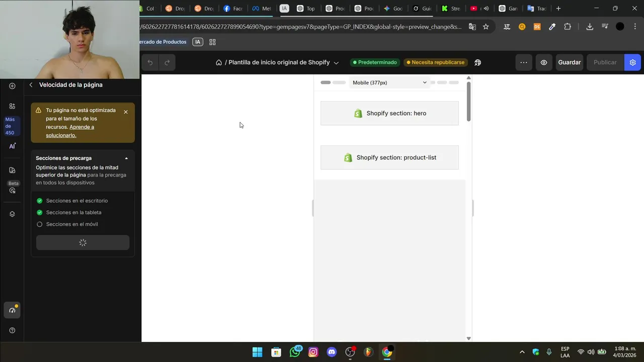The height and width of the screenshot is (362, 644).
Task: Click the 'Secciones en el escritorio' check item
Action: (72, 201)
